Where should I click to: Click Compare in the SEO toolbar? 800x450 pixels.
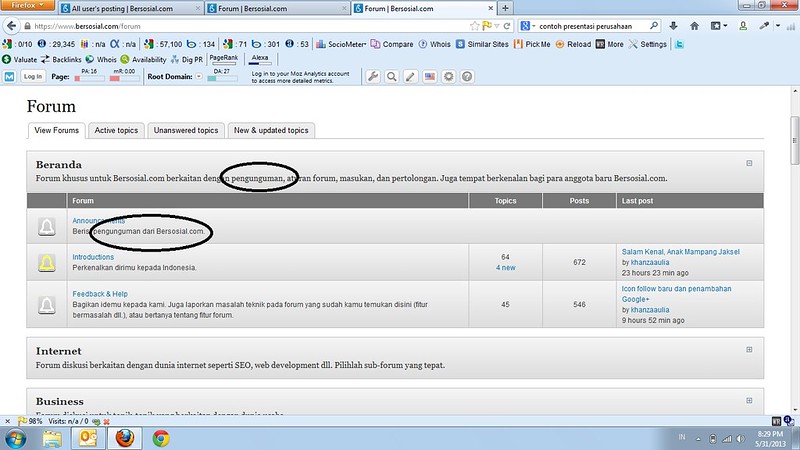coord(392,44)
